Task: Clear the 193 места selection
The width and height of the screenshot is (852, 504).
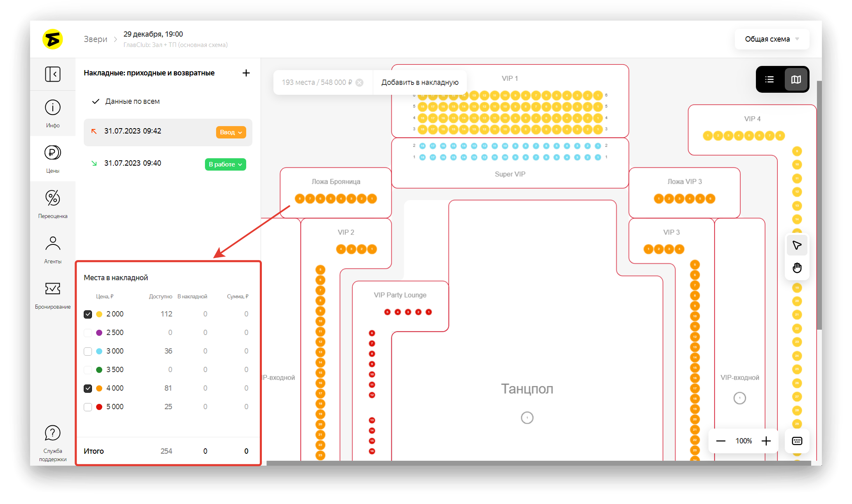Action: 360,82
